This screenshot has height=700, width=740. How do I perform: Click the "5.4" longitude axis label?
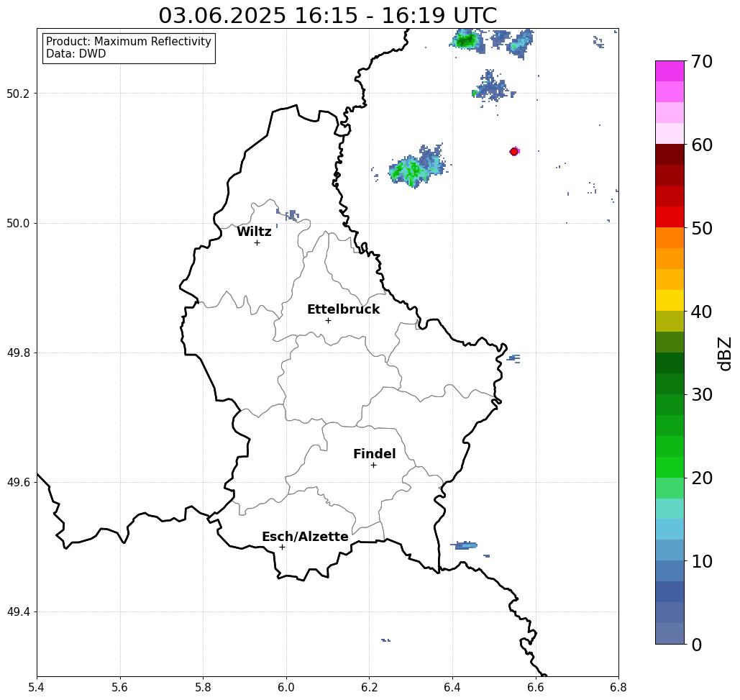pyautogui.click(x=37, y=687)
